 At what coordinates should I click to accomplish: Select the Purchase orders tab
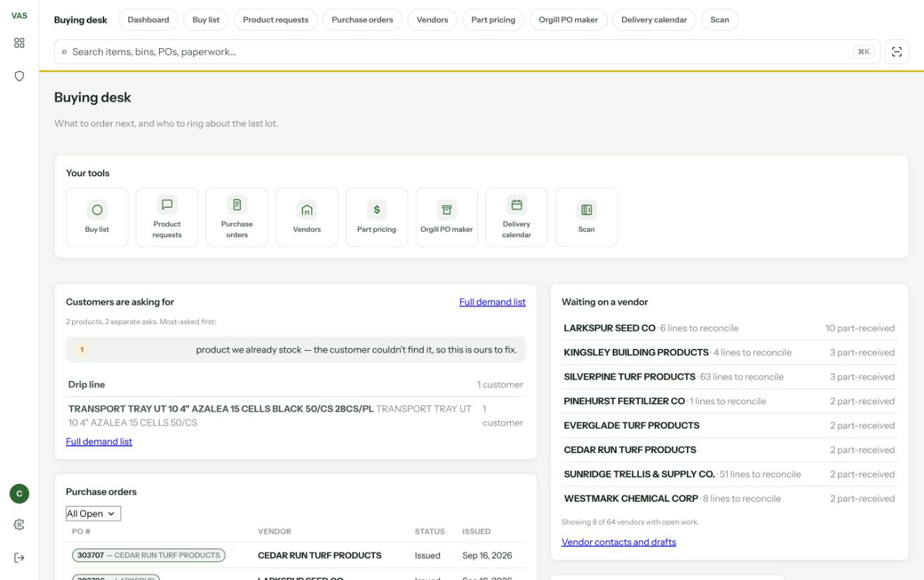coord(363,20)
